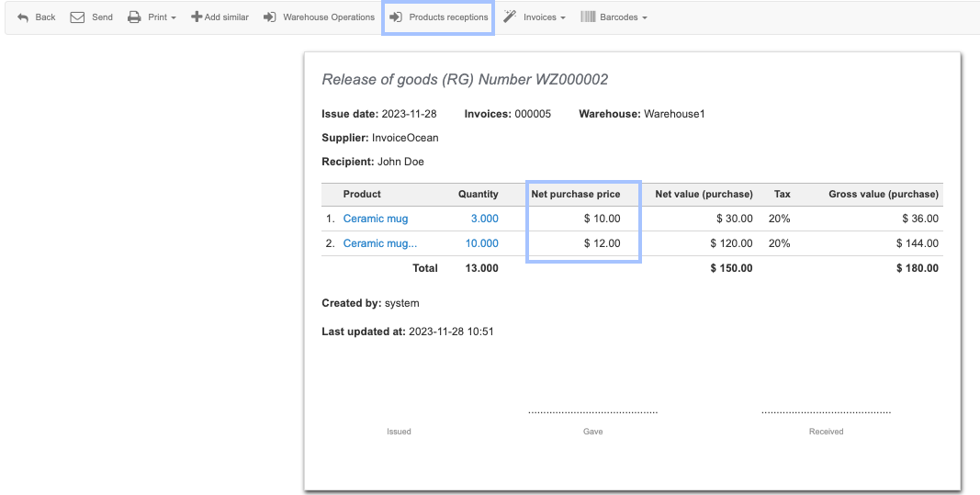Viewport: 980px width, 495px height.
Task: Click the Net purchase price column header
Action: (576, 194)
